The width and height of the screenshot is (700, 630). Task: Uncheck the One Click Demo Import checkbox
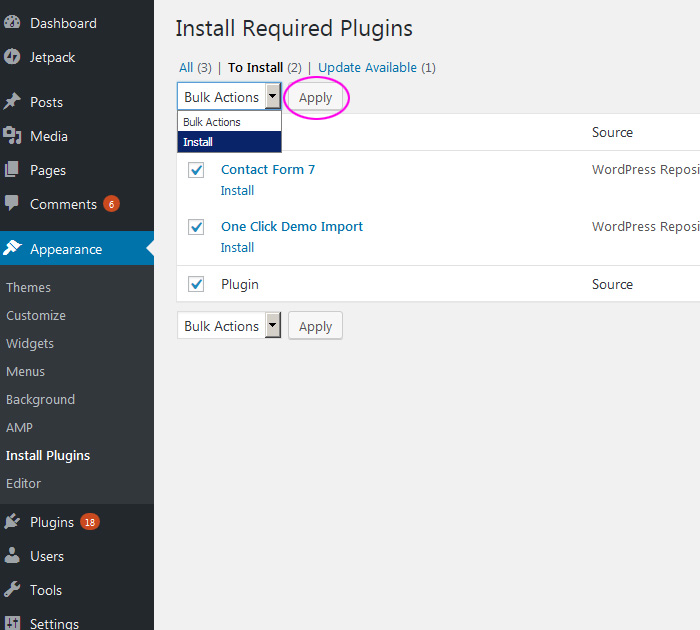[196, 227]
